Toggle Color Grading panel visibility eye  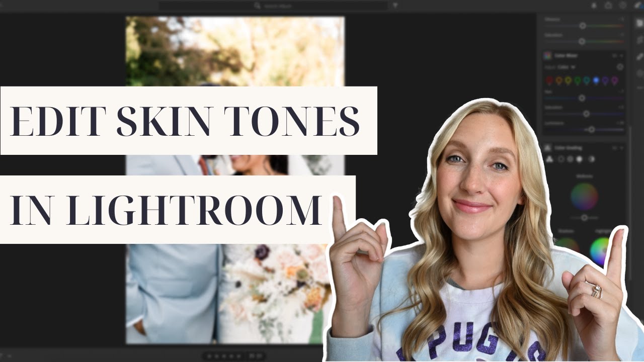tap(614, 148)
